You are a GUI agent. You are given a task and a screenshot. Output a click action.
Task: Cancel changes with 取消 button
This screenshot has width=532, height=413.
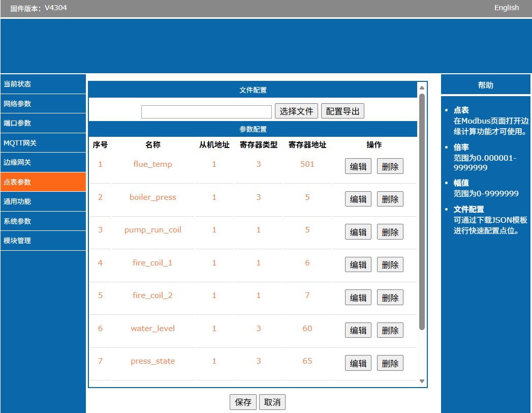coord(272,402)
